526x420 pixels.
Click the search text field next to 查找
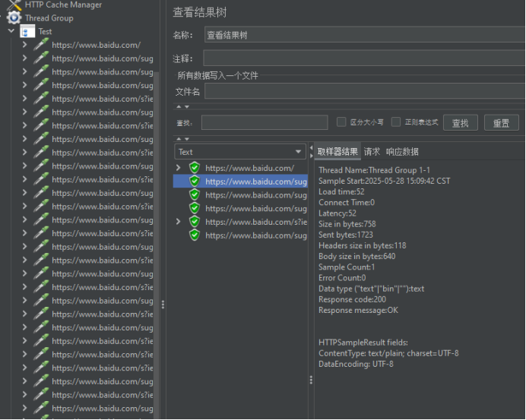click(265, 122)
